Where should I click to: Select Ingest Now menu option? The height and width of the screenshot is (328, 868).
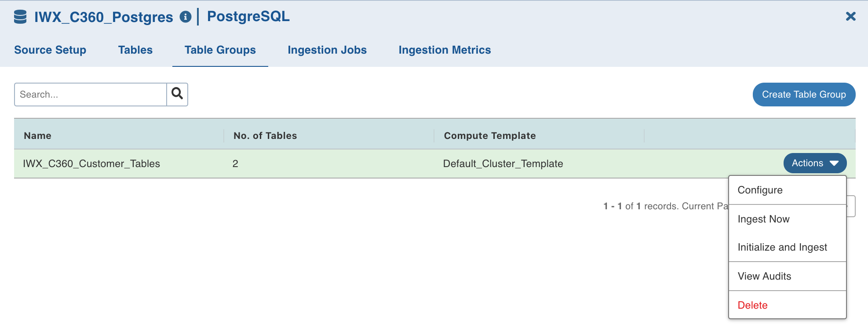point(763,219)
